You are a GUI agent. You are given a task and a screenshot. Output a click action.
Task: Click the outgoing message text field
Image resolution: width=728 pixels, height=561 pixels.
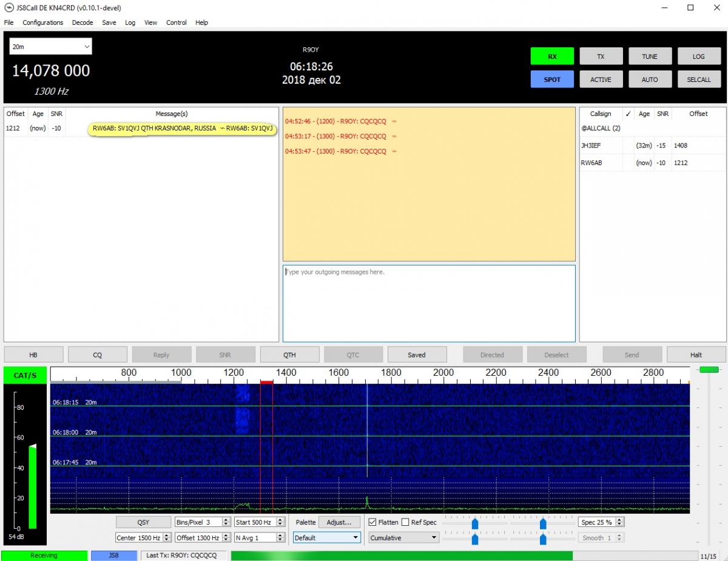point(428,303)
